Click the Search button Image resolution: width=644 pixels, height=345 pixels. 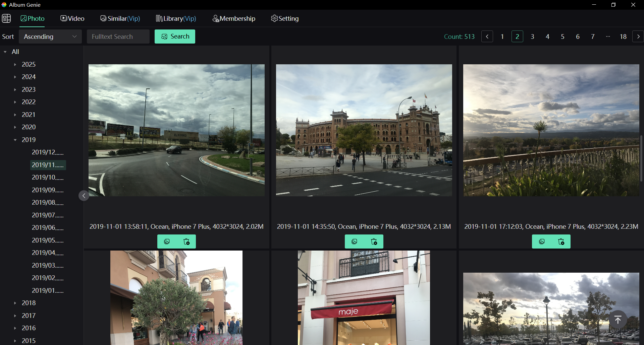(175, 36)
